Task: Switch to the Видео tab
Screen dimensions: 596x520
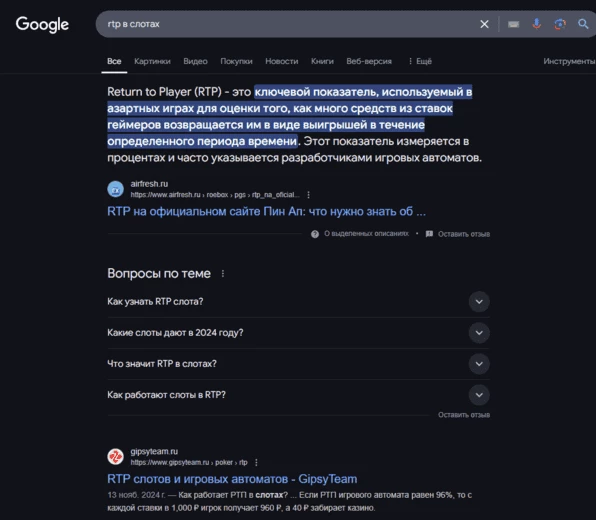Action: coord(195,61)
